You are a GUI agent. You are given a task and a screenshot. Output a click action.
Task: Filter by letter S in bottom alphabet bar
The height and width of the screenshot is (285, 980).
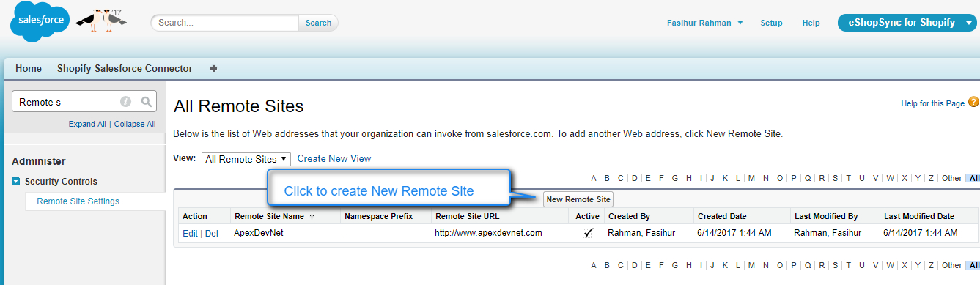coord(834,265)
